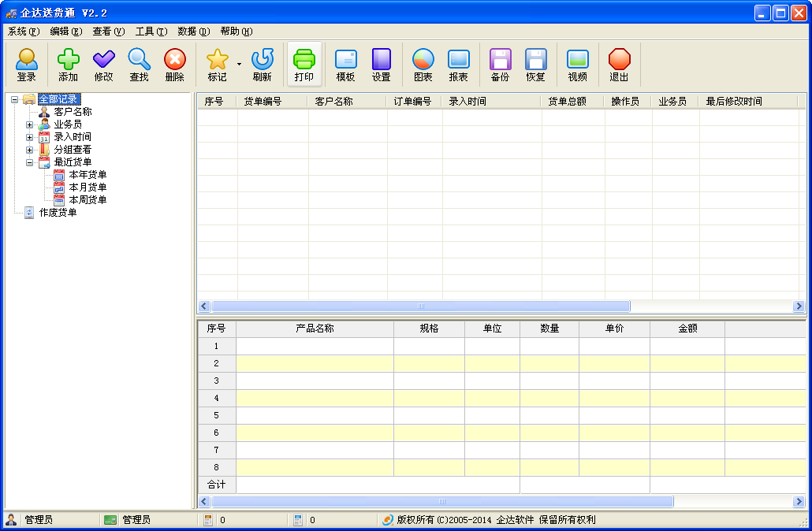Sort by the 货单总额 column header

(567, 102)
